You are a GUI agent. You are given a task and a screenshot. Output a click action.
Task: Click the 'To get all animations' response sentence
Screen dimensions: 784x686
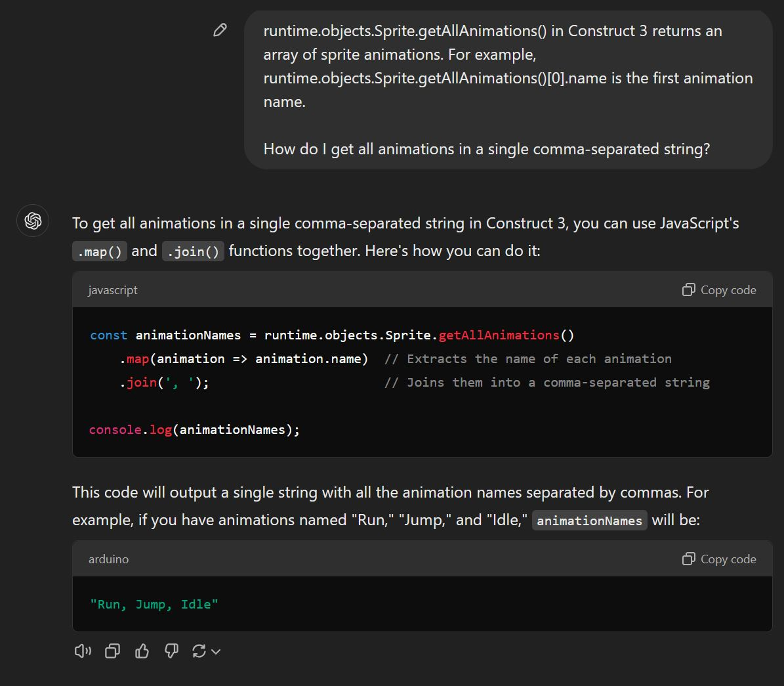tap(405, 237)
